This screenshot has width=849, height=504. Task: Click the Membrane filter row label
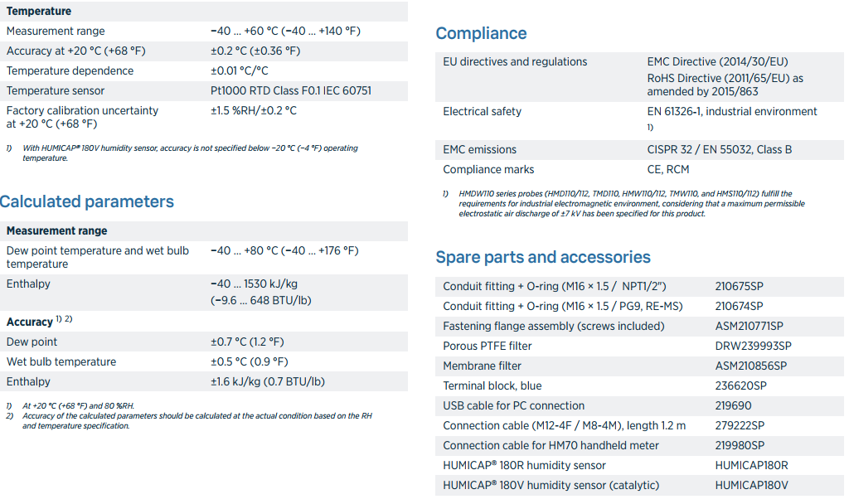pyautogui.click(x=482, y=366)
